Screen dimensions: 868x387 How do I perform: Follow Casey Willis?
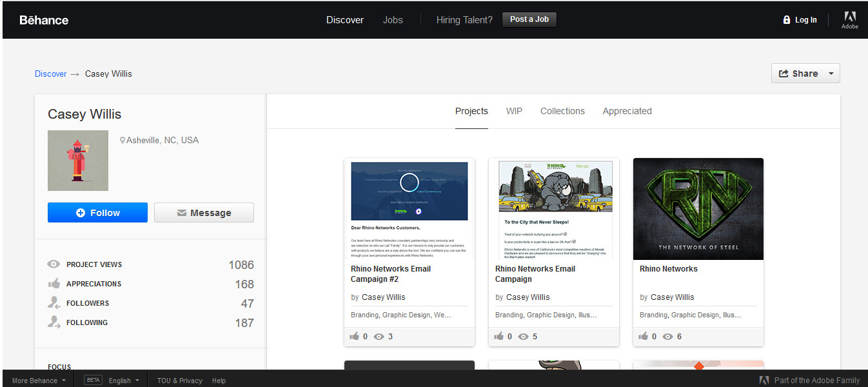point(97,213)
